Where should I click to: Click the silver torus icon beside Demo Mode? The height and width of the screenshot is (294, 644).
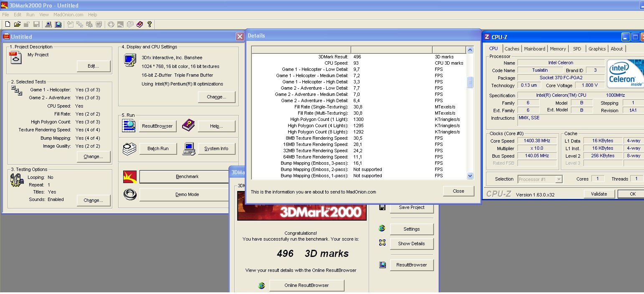click(130, 194)
